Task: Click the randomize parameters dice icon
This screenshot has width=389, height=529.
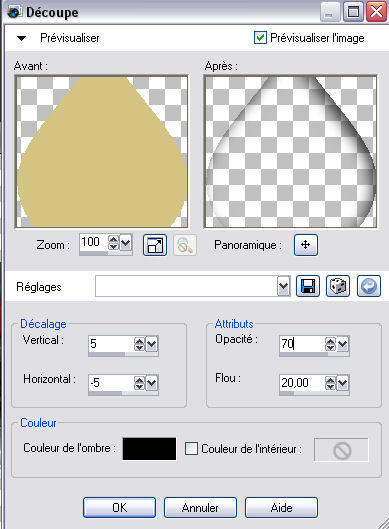Action: click(x=338, y=286)
